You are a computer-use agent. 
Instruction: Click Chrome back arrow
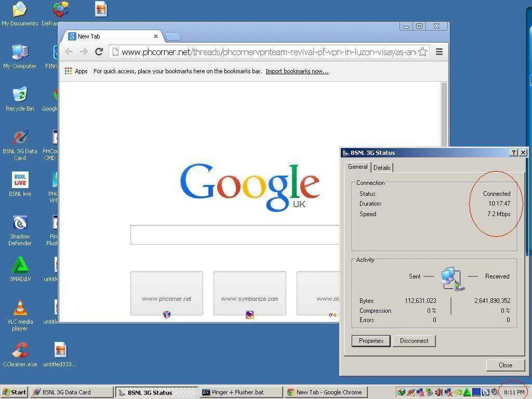pyautogui.click(x=69, y=52)
